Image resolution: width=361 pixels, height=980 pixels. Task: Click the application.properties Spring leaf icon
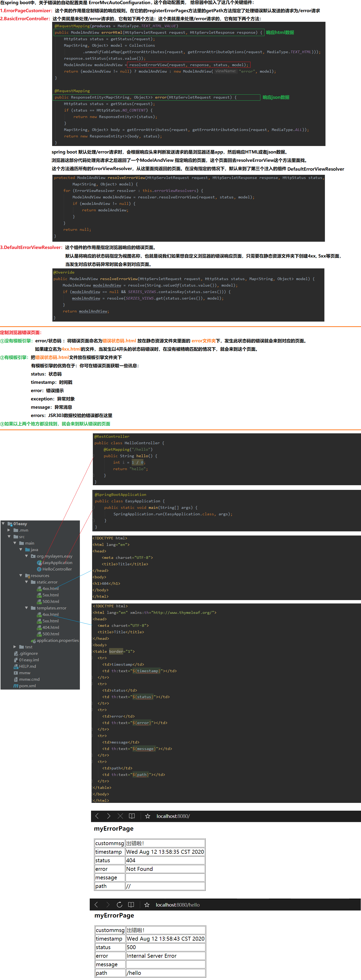33,641
